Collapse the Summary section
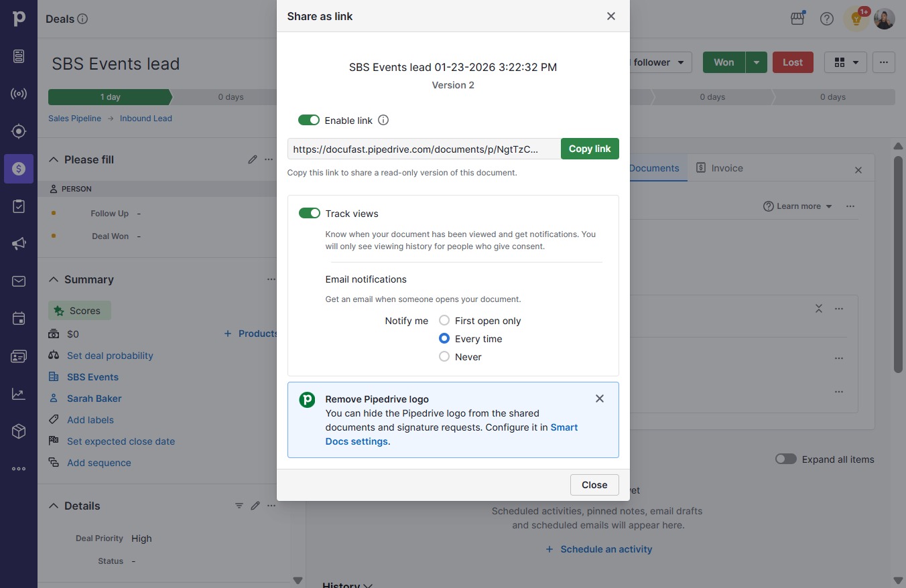 click(54, 279)
